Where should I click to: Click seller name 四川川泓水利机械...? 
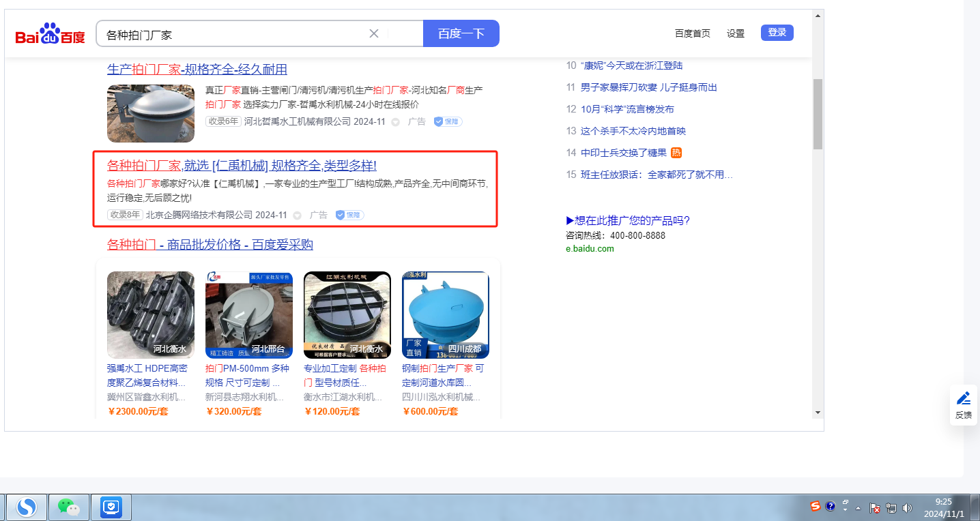441,397
